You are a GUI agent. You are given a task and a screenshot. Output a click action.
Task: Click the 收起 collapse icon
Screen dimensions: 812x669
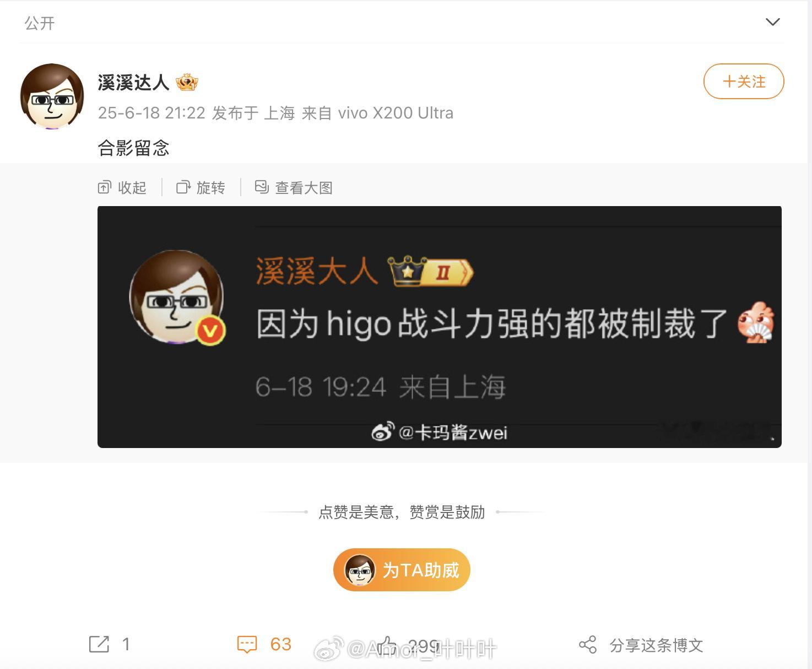coord(104,188)
